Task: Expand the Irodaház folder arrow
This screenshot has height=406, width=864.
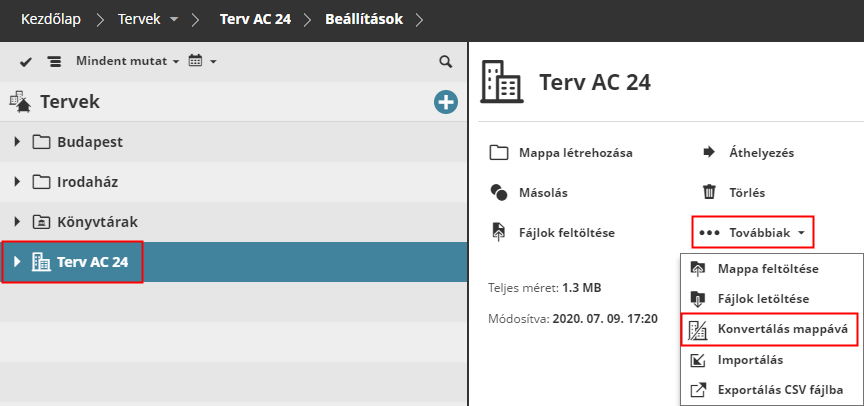Action: (17, 182)
